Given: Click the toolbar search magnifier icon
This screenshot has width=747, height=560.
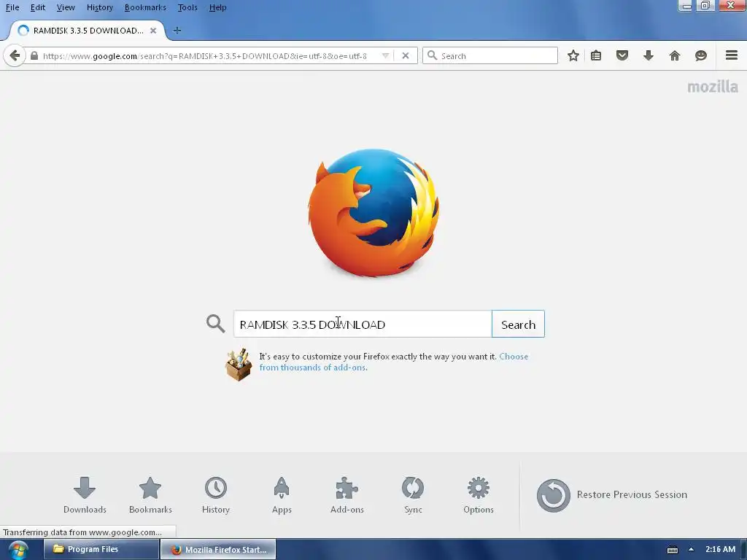Looking at the screenshot, I should pyautogui.click(x=432, y=55).
